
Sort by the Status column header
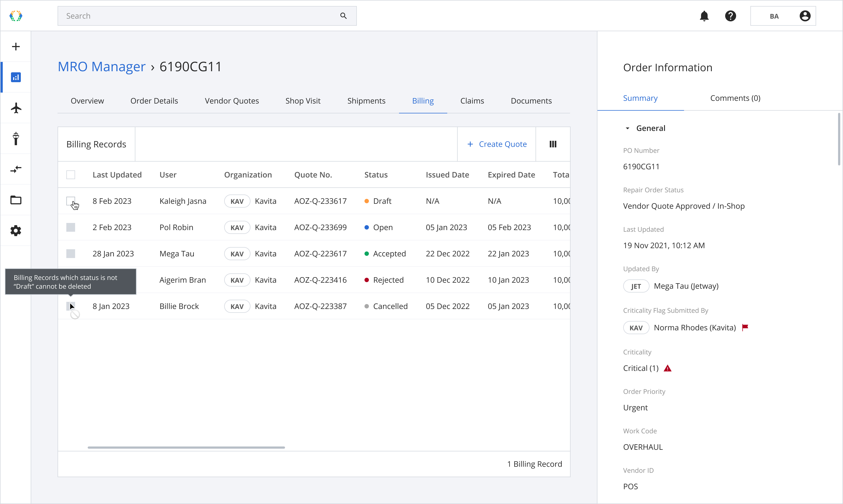pos(376,174)
